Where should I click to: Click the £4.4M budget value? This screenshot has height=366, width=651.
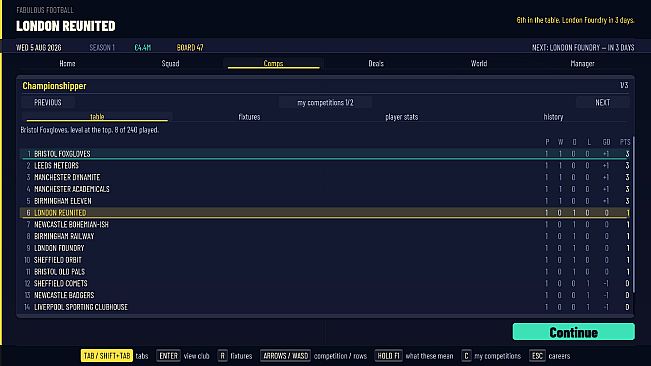143,47
